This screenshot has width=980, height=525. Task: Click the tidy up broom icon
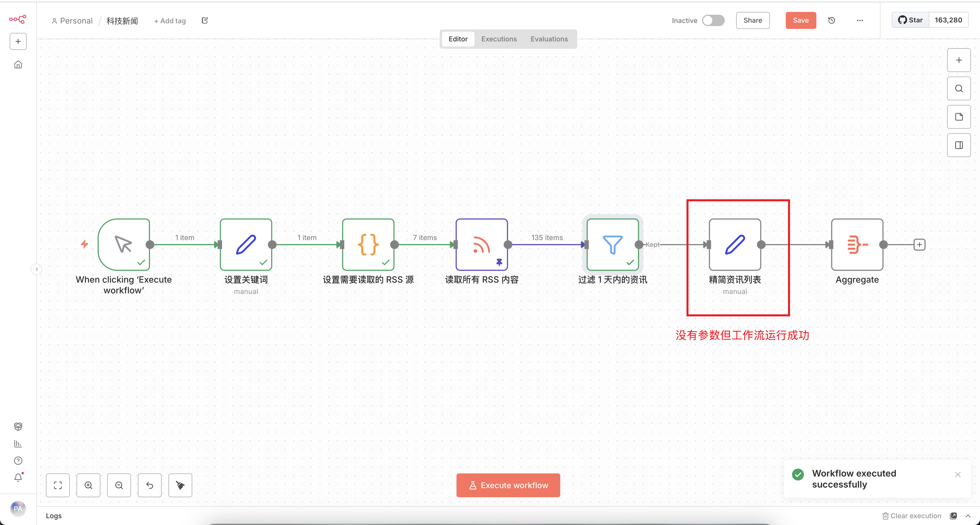[x=180, y=485]
